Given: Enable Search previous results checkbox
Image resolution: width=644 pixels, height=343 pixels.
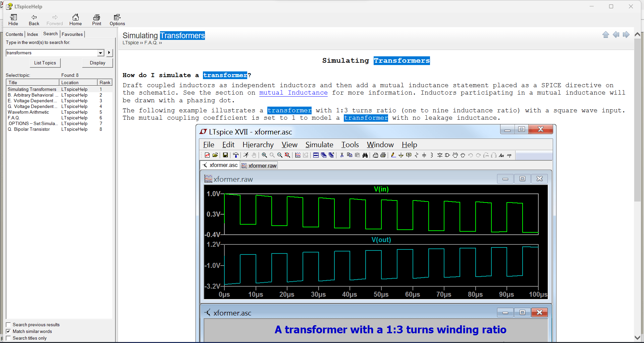Looking at the screenshot, I should 8,325.
